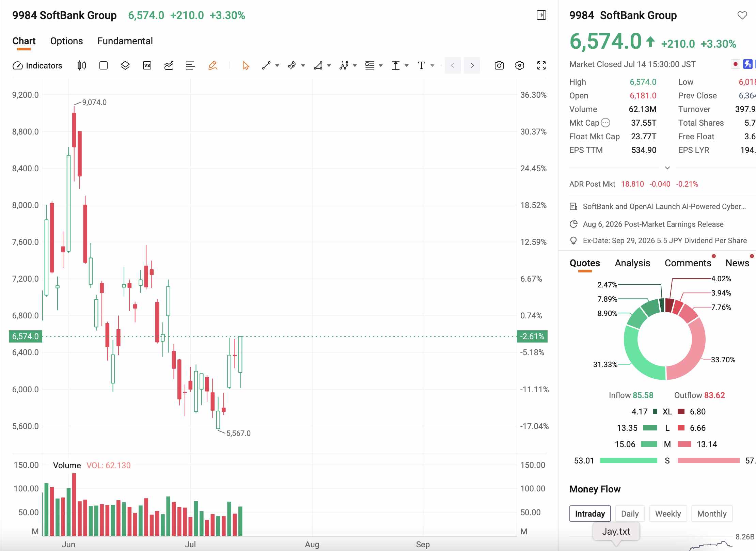This screenshot has width=756, height=551.
Task: Select the square layout icon
Action: 104,65
